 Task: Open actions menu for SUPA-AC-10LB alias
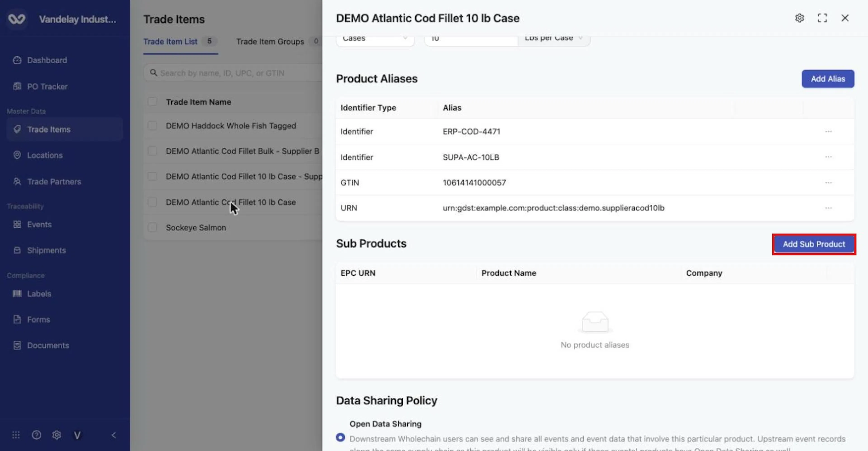tap(828, 157)
